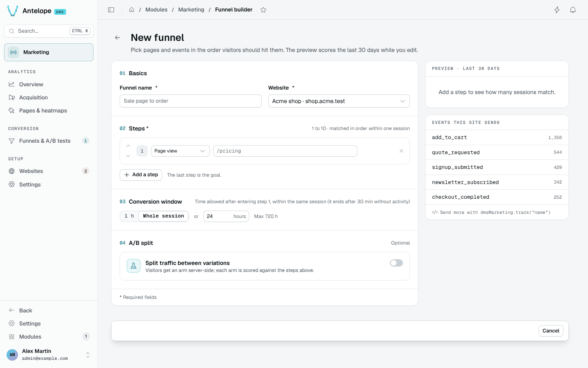
Task: Open the notifications bell
Action: [573, 10]
